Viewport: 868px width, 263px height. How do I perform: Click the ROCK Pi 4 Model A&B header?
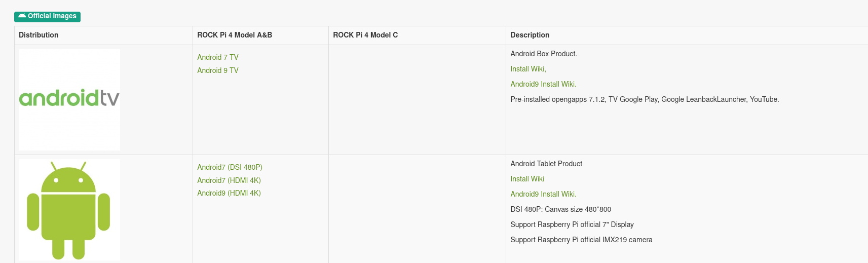(x=235, y=35)
